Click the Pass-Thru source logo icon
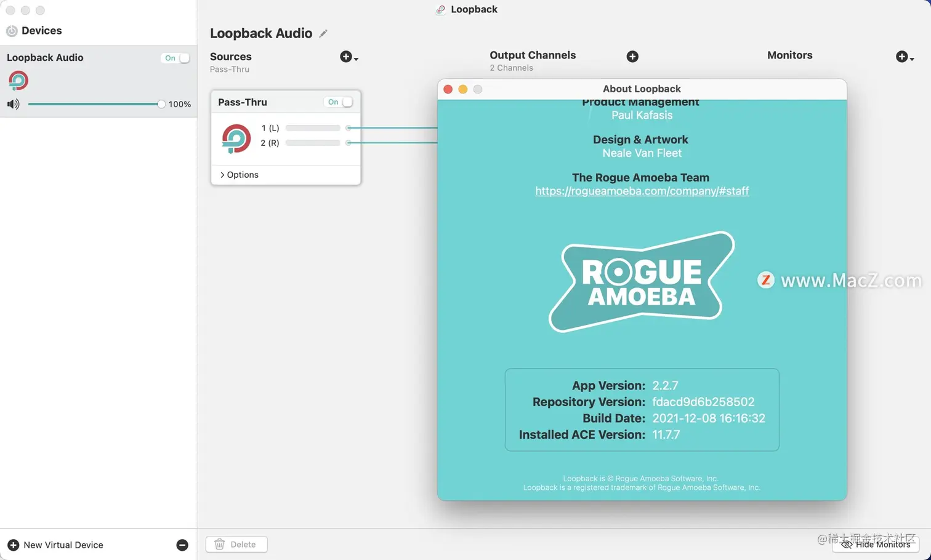This screenshot has width=931, height=560. tap(236, 138)
